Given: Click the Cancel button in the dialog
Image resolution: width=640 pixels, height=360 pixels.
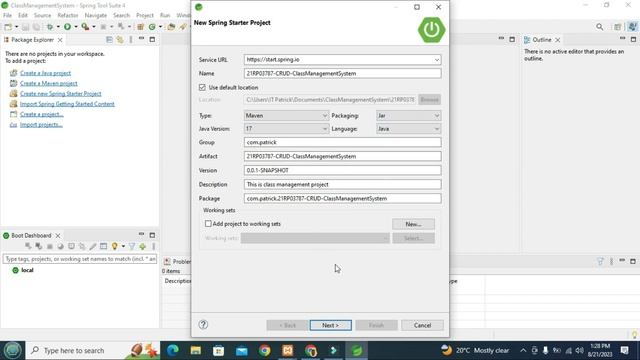Looking at the screenshot, I should pos(422,325).
